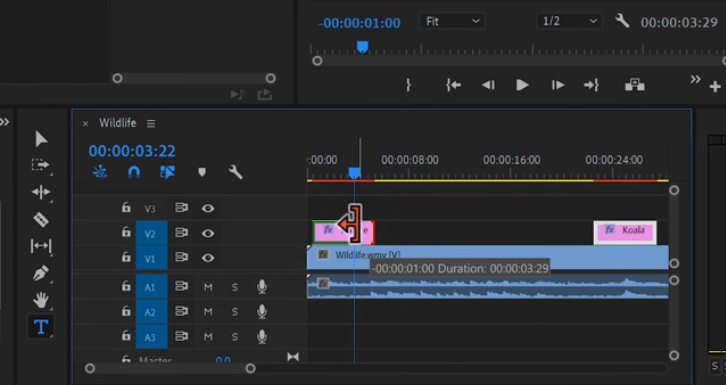Select the Type tool
Screen dimensions: 726x385
41,327
